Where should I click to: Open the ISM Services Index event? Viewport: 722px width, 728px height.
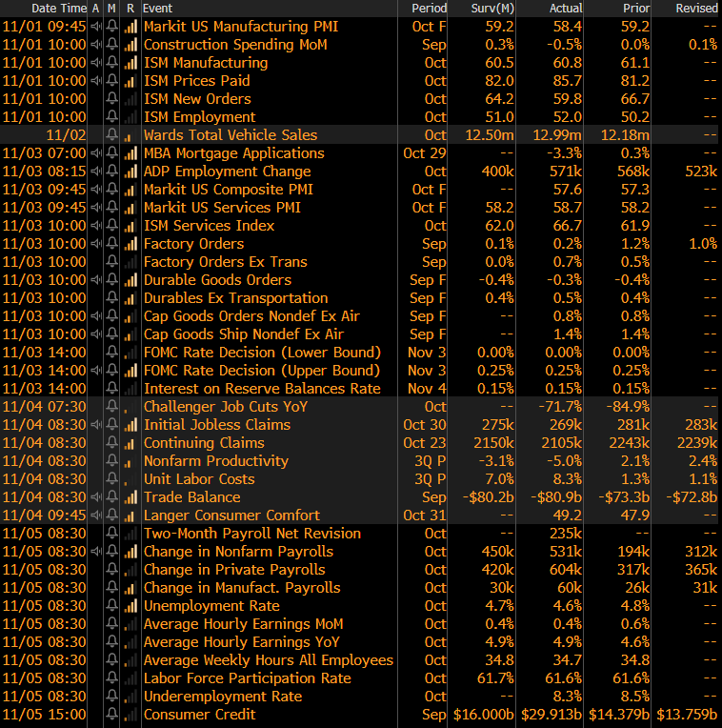tap(209, 226)
